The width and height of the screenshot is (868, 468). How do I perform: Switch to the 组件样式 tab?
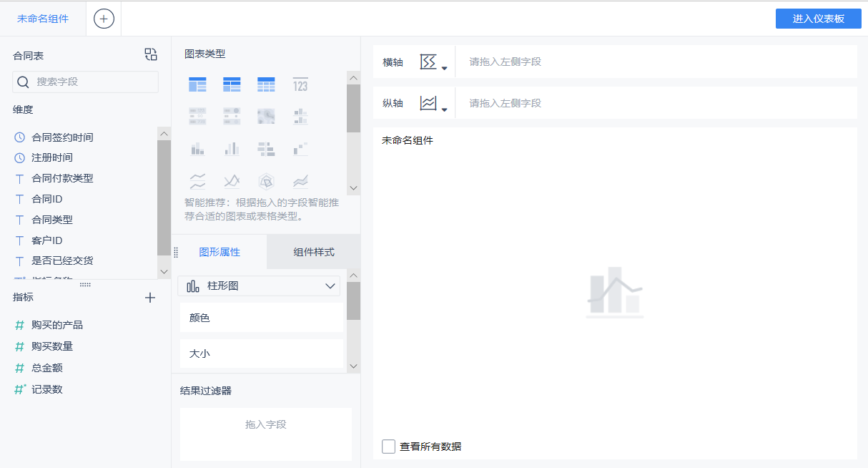coord(314,252)
